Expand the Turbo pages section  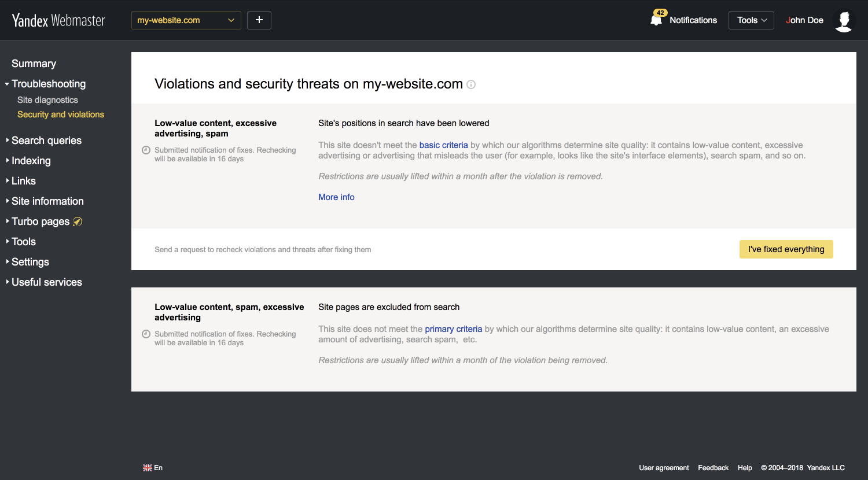(41, 221)
